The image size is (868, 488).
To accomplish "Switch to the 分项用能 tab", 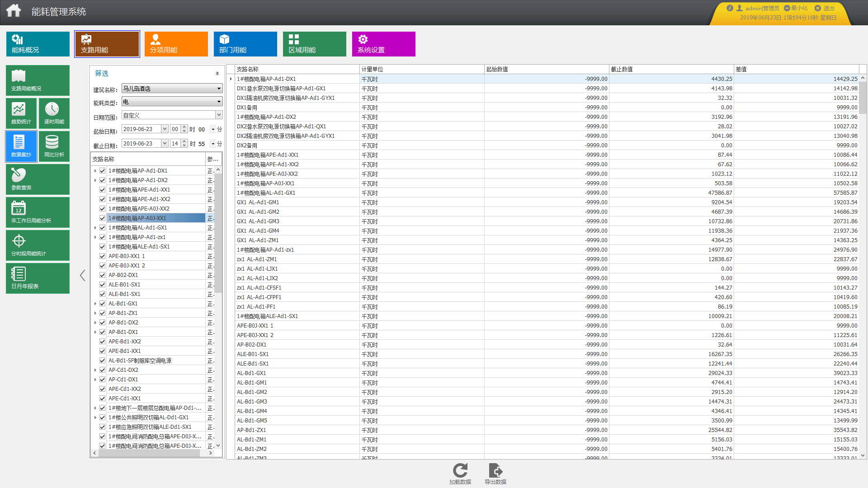I will point(176,44).
